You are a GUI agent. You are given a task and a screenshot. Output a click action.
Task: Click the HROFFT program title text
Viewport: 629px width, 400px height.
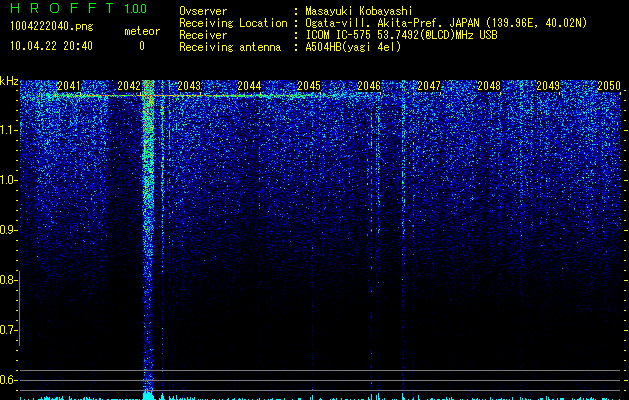click(x=62, y=8)
